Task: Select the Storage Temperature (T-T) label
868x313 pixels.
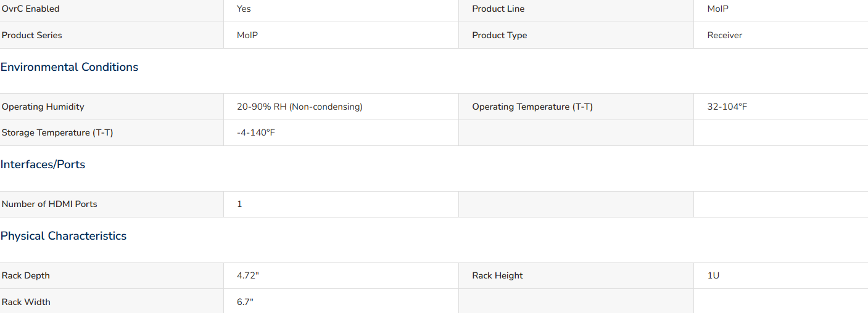Action: (57, 132)
